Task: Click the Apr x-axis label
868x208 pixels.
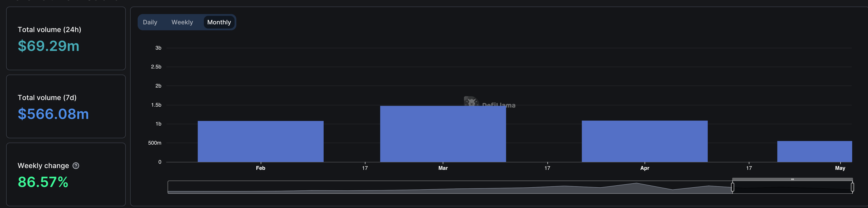Action: coord(644,168)
